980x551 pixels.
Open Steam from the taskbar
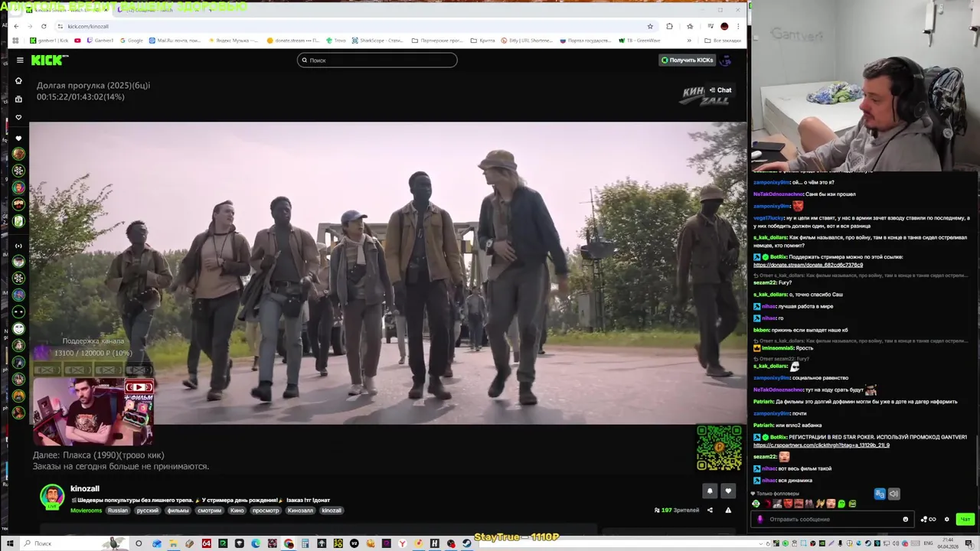(x=467, y=543)
